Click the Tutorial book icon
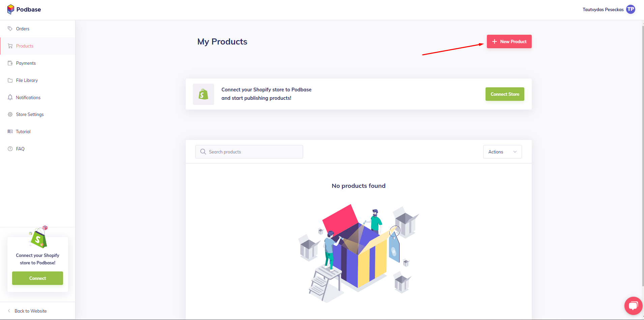 click(10, 132)
